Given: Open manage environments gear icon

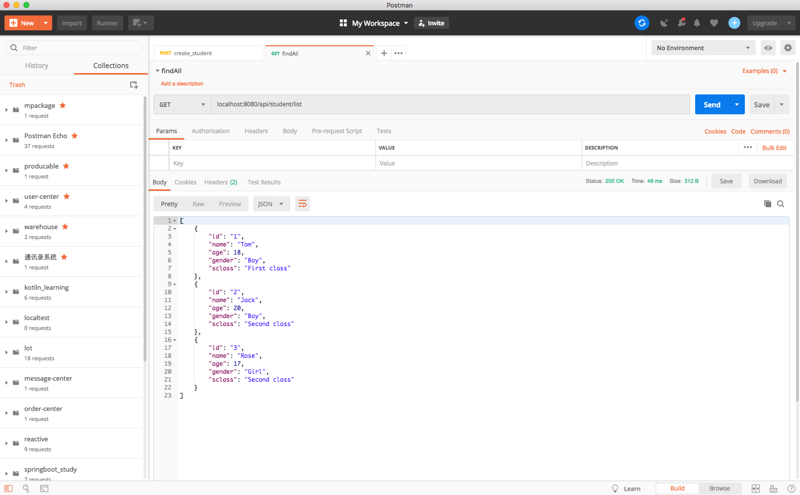Looking at the screenshot, I should tap(788, 48).
